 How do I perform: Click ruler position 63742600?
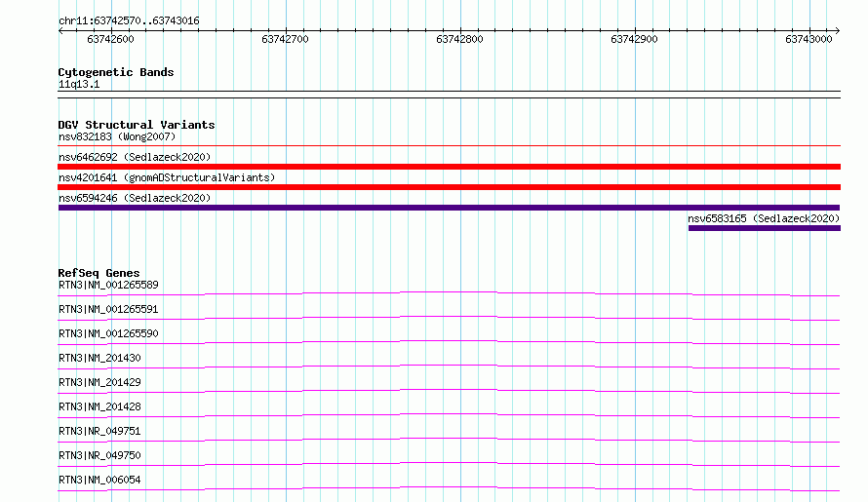tap(111, 39)
